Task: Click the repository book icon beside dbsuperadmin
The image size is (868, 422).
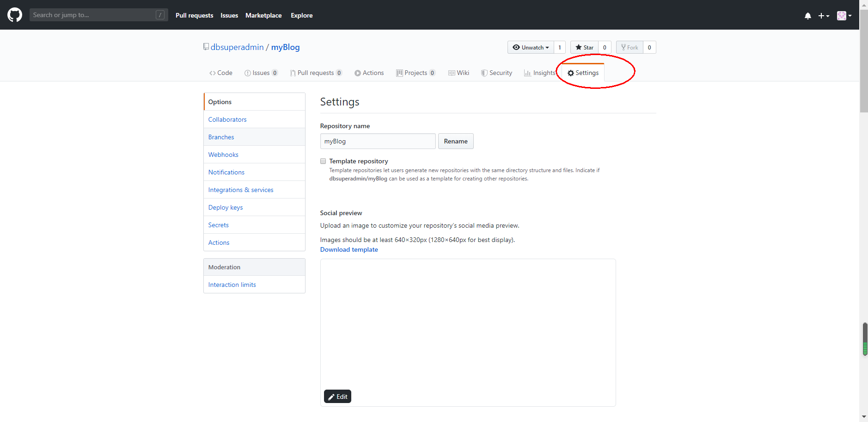Action: pyautogui.click(x=206, y=47)
